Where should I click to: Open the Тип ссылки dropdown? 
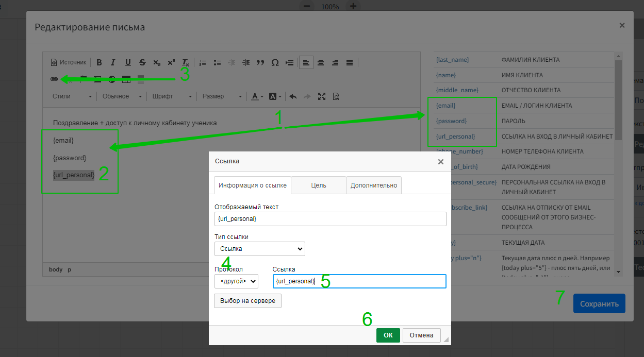(x=259, y=249)
